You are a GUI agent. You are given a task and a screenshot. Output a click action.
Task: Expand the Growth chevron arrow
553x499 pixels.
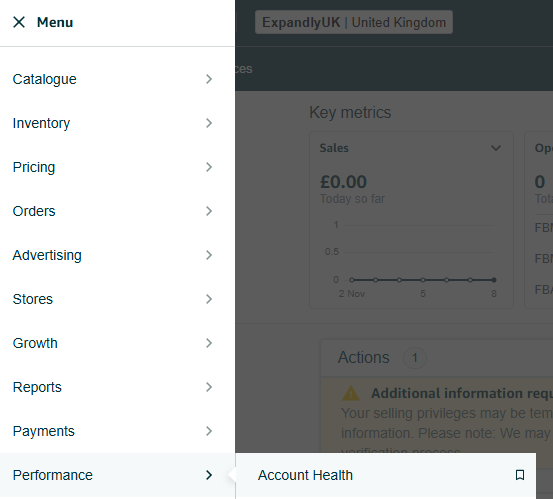pos(209,343)
